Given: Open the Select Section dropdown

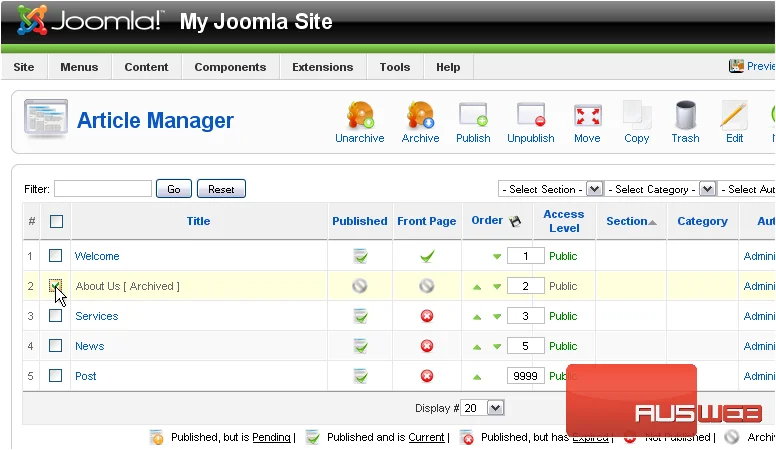Looking at the screenshot, I should [550, 189].
